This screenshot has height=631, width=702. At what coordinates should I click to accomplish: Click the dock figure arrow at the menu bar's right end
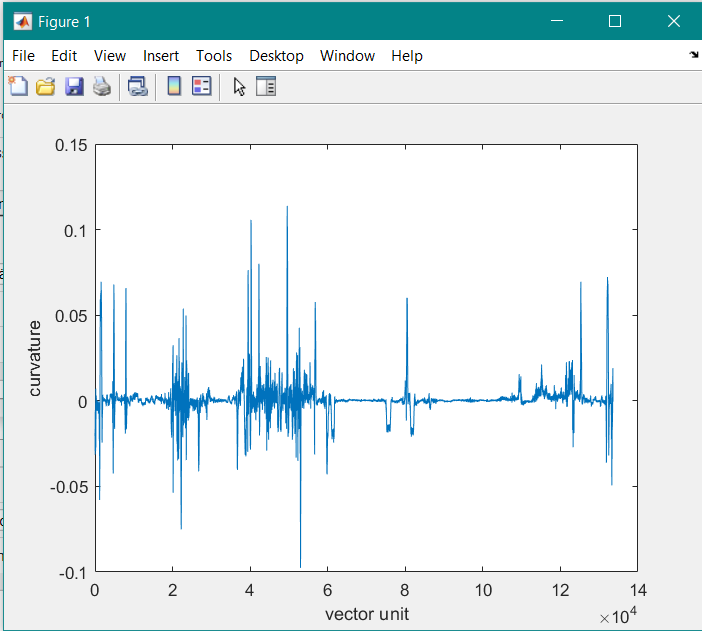click(x=693, y=55)
